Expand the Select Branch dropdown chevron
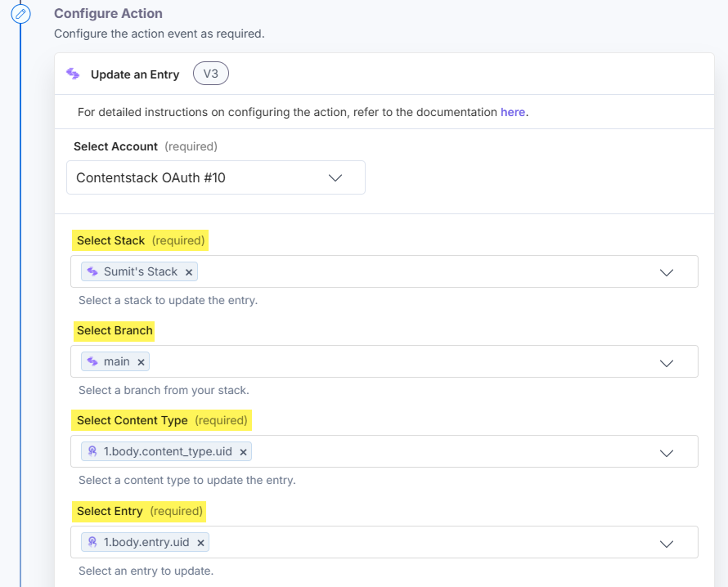 (x=666, y=363)
